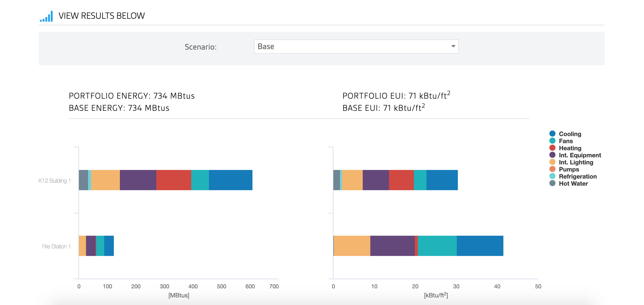
Task: Open the Scenario dropdown showing Base
Action: click(356, 47)
